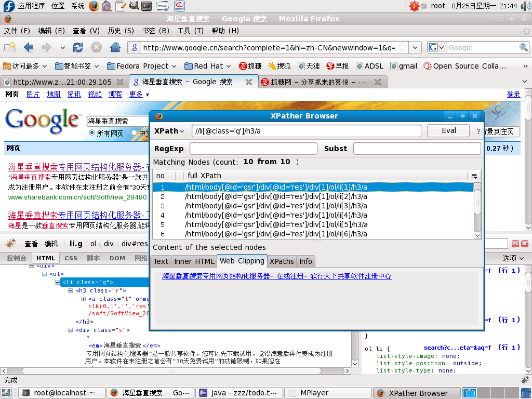The height and width of the screenshot is (399, 532).
Task: Open the 选项 dropdown in Firebug
Action: (513, 258)
